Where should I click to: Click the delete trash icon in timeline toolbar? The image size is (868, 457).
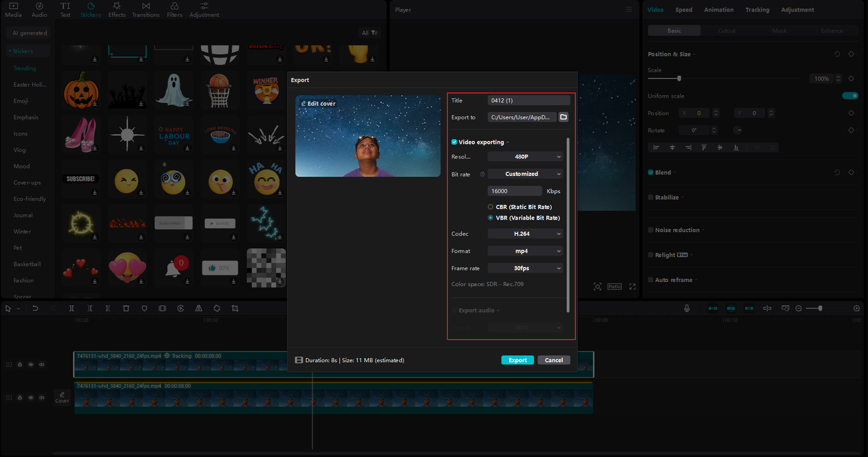point(126,308)
